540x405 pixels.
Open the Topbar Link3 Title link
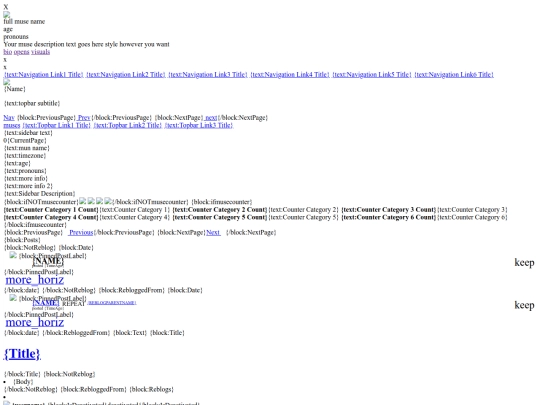point(199,125)
